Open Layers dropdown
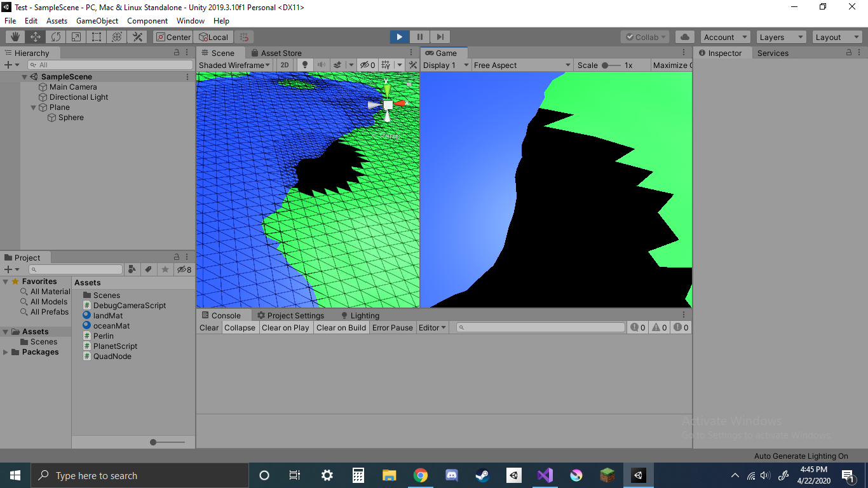 pos(781,37)
